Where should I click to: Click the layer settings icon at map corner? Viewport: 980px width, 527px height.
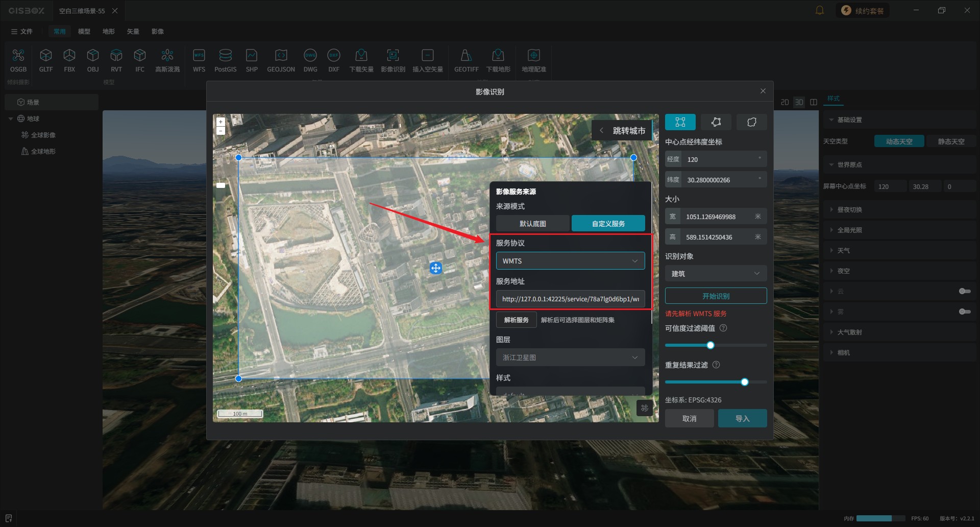coord(645,408)
